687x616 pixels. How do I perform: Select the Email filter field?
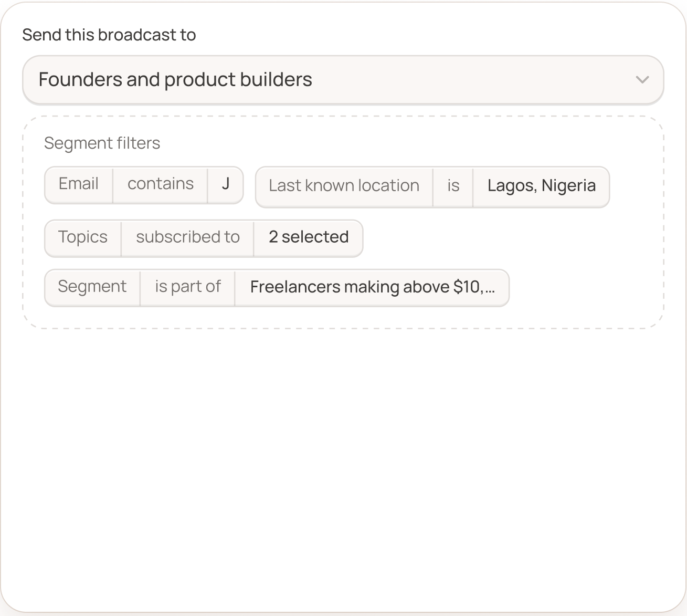[x=78, y=184]
